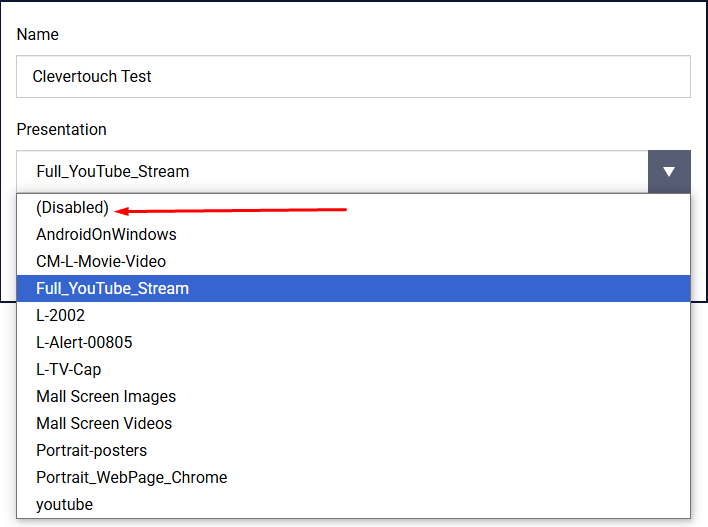Select the (Disabled) option
708x527 pixels.
72,208
